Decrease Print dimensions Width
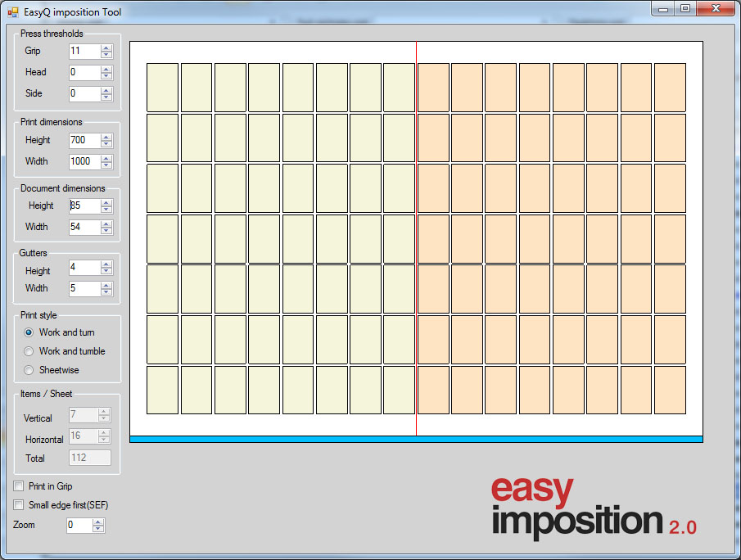Viewport: 741px width, 560px height. click(x=106, y=165)
